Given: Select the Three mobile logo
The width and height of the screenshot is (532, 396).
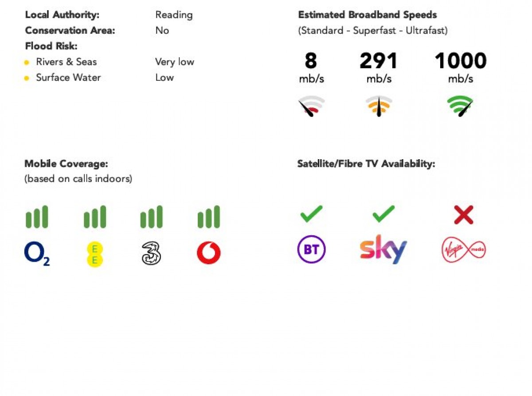Looking at the screenshot, I should click(151, 254).
